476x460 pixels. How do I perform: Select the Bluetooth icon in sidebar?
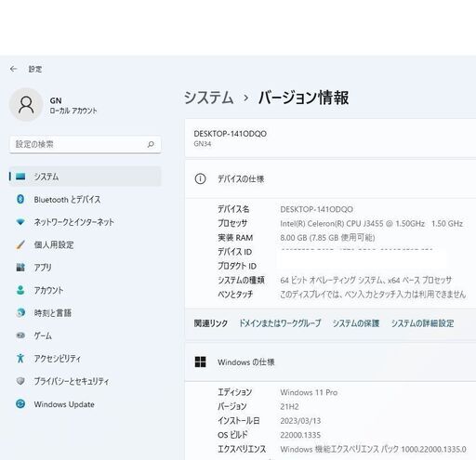(x=20, y=199)
